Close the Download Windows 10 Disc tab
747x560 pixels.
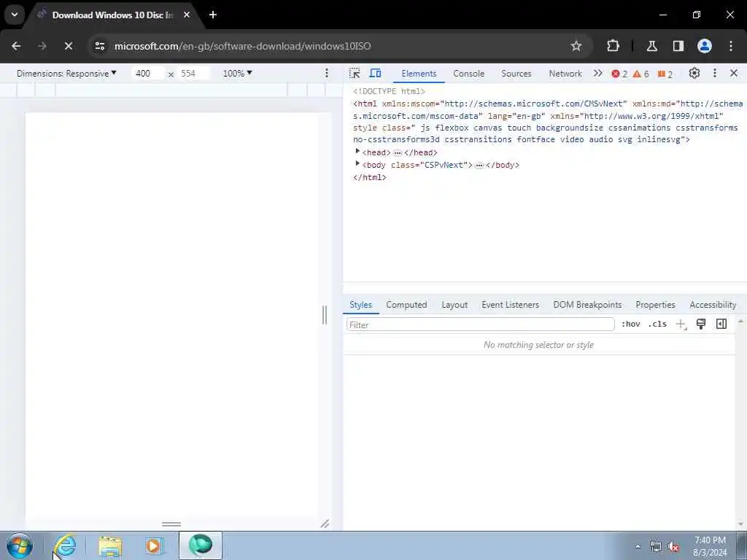point(187,15)
